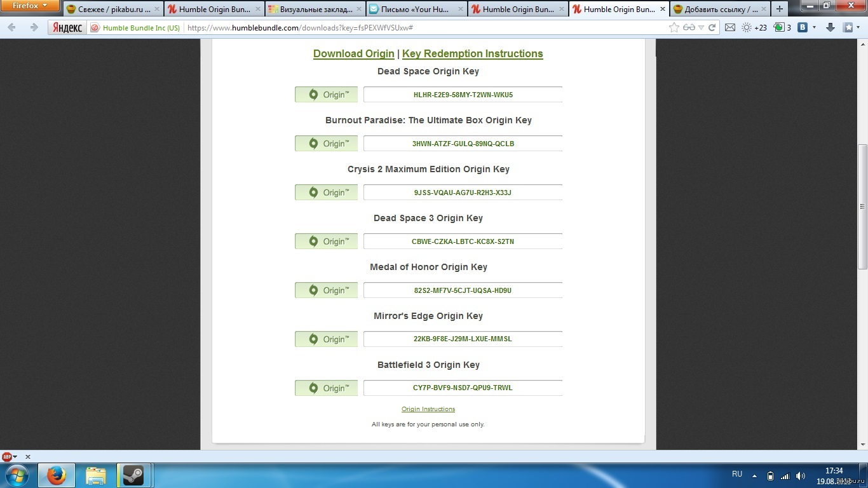Select Medal of Honor key field 82S2-MF7V

tap(463, 290)
